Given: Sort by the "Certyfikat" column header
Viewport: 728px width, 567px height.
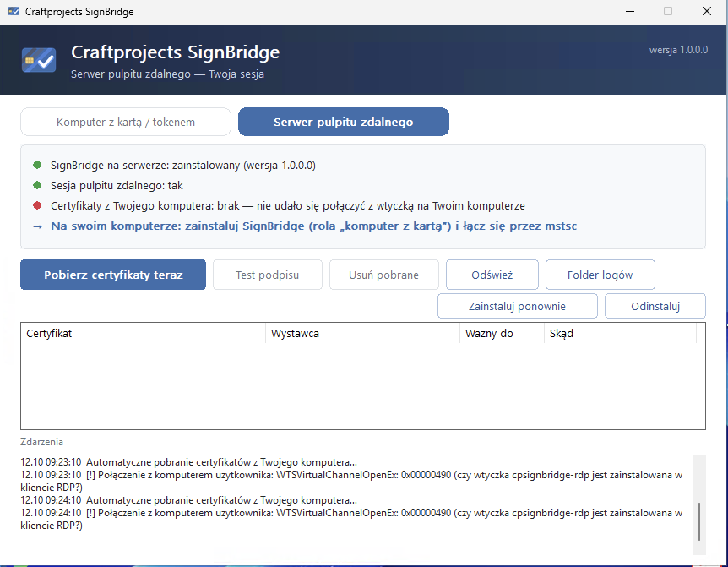Looking at the screenshot, I should [x=143, y=333].
